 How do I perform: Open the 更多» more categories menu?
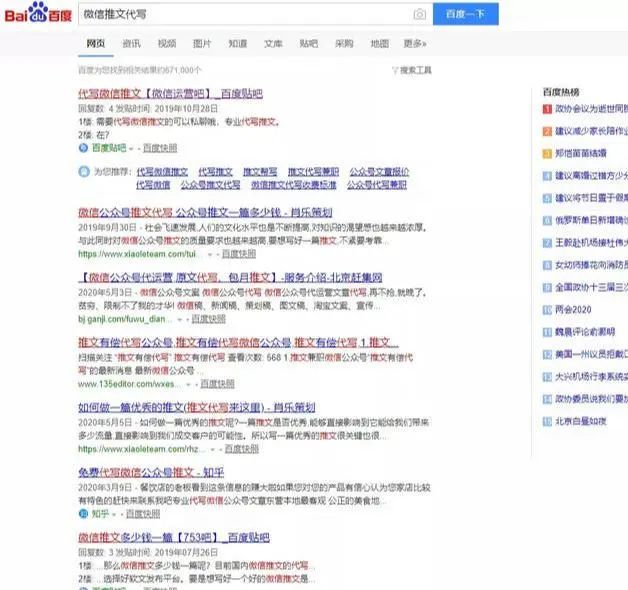[415, 44]
